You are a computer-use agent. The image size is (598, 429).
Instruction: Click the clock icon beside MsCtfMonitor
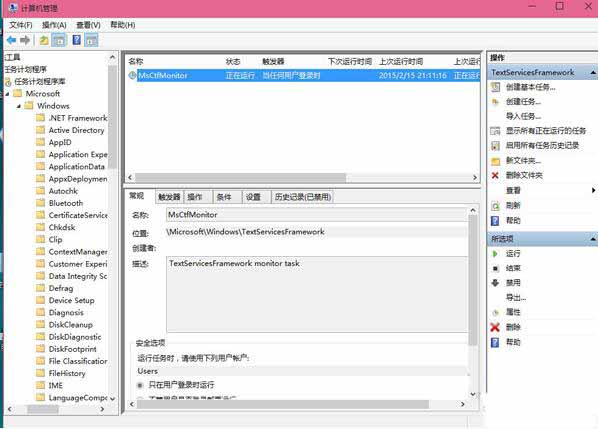[132, 76]
